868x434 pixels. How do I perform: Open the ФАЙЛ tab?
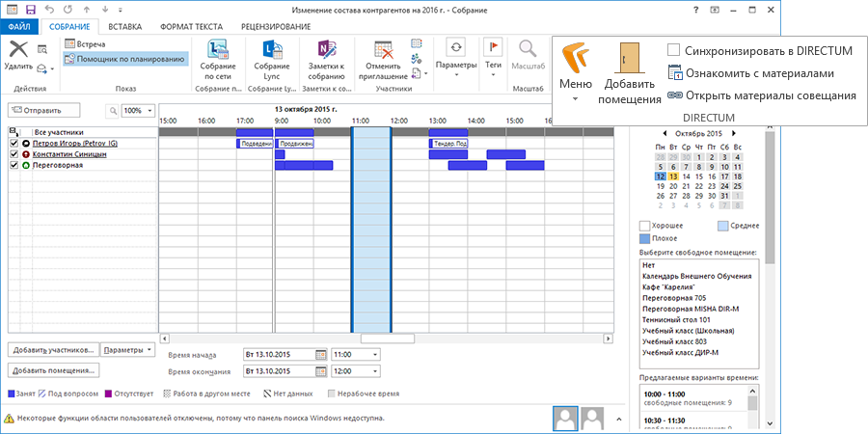(x=18, y=26)
